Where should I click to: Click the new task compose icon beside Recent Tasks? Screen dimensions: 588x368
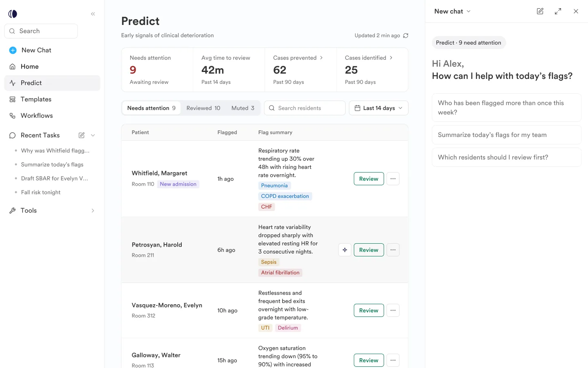(82, 135)
